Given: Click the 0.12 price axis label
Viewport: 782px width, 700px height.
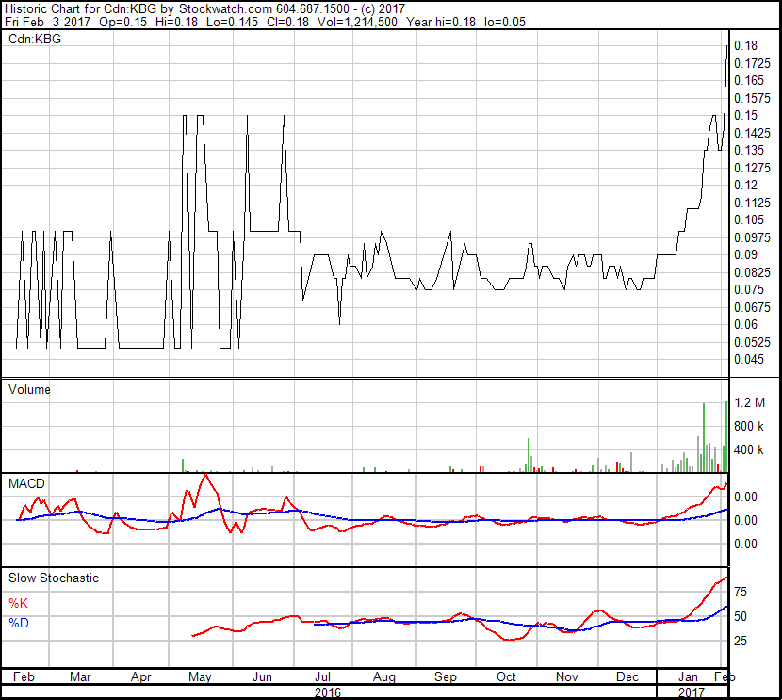Looking at the screenshot, I should 745,185.
